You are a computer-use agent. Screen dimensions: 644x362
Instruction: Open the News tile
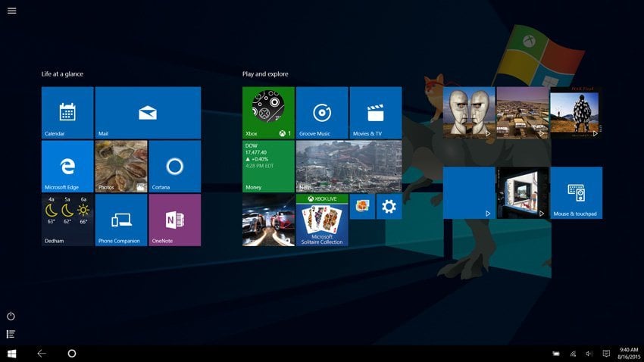coord(349,166)
